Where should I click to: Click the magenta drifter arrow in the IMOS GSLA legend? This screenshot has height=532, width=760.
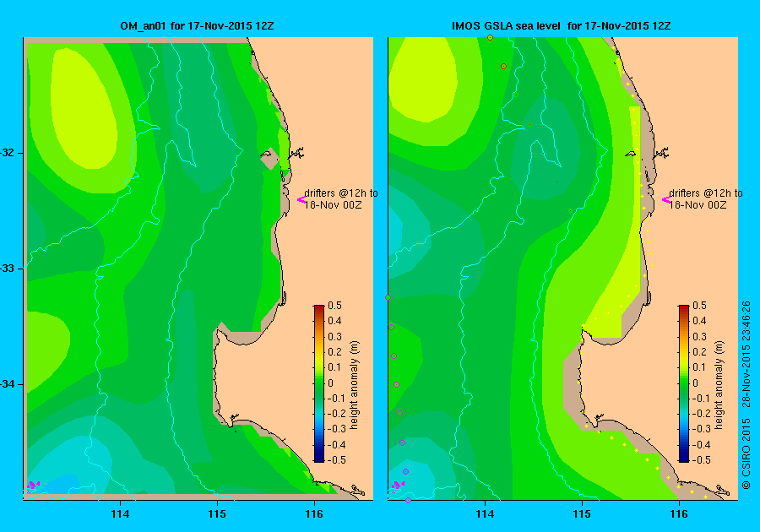coord(666,199)
